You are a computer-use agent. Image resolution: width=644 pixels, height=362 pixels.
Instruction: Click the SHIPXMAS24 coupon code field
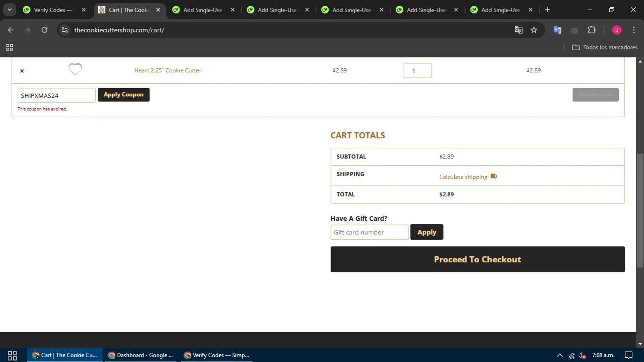(x=57, y=95)
